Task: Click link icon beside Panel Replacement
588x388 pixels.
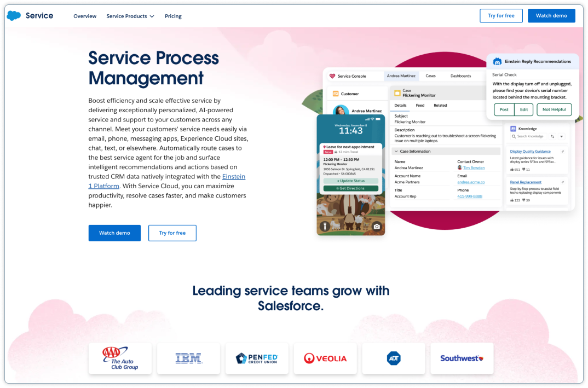Action: tap(562, 182)
